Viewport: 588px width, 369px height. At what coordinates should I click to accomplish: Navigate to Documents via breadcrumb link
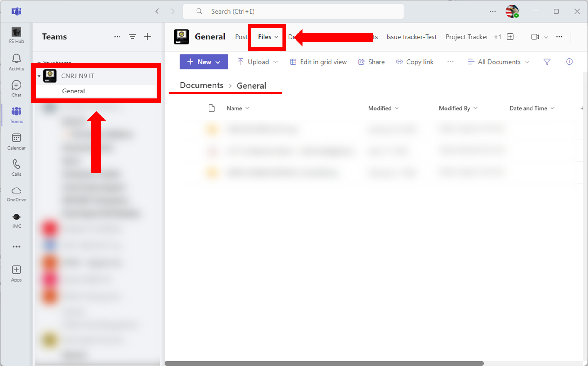coord(201,85)
